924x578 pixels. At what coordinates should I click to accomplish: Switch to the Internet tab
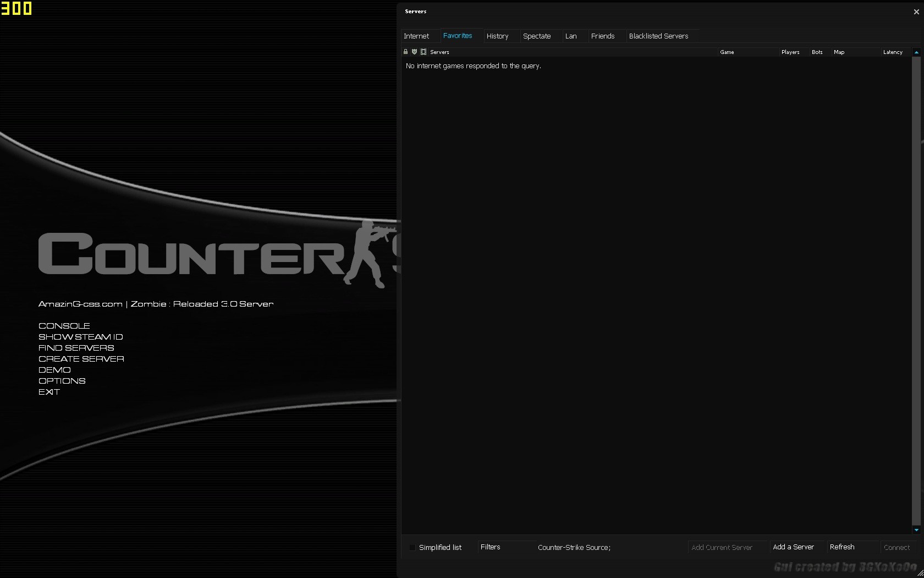point(417,36)
